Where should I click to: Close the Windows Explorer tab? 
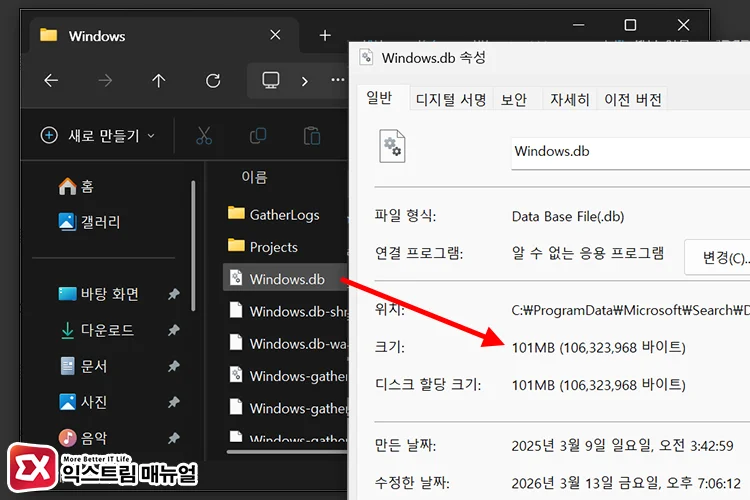(275, 34)
